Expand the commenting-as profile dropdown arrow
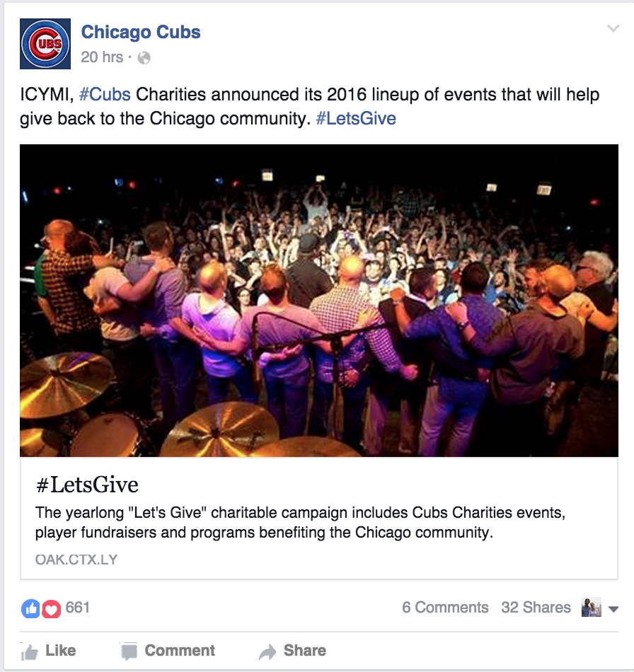Screen dimensions: 634x672 click(613, 609)
